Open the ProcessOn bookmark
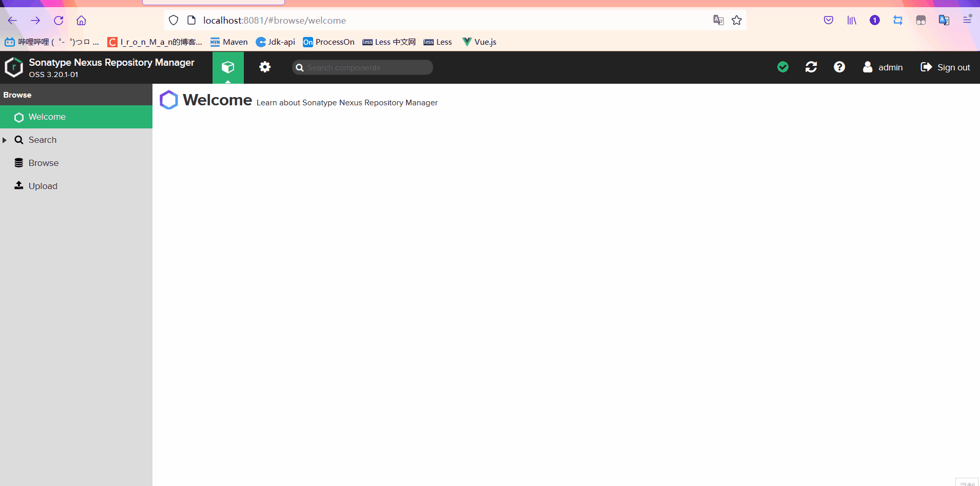Screen dimensions: 980x486 pos(329,42)
